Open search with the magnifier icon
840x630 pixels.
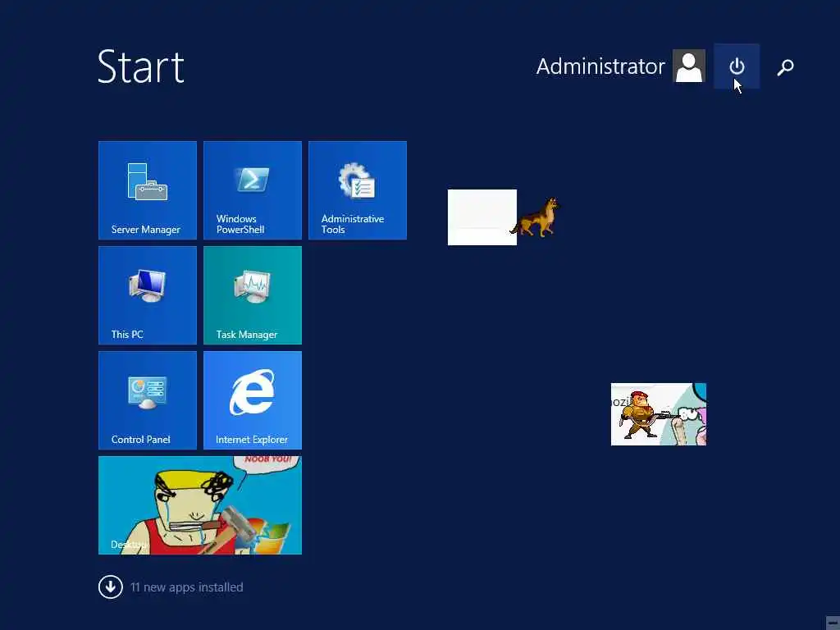[x=785, y=67]
